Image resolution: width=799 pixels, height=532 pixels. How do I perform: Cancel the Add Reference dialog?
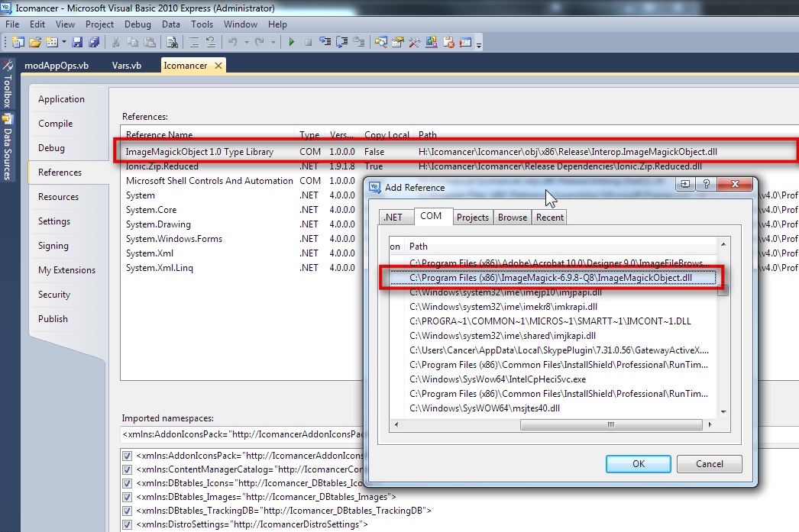[x=710, y=464]
